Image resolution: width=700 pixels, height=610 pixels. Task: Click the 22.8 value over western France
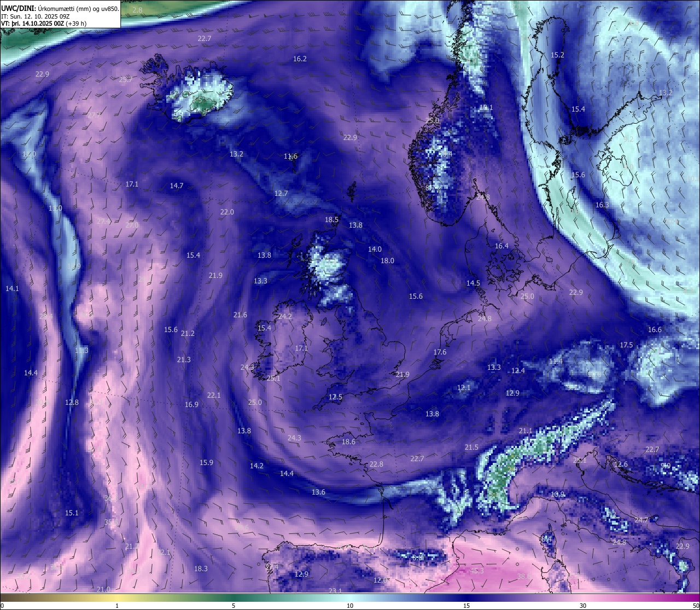pyautogui.click(x=376, y=464)
